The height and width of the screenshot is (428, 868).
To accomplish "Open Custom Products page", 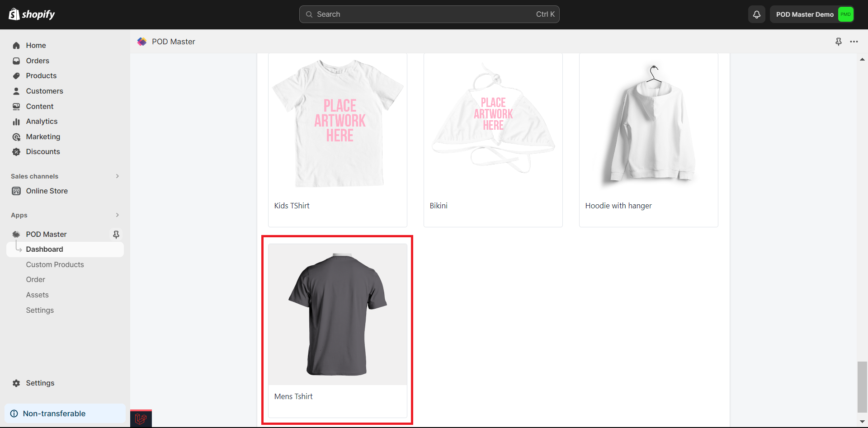I will pyautogui.click(x=55, y=264).
